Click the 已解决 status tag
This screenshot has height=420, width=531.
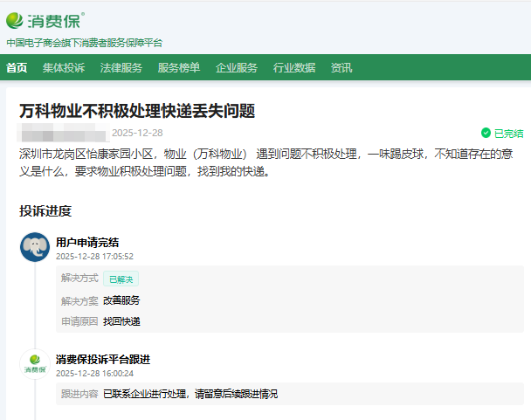pyautogui.click(x=121, y=279)
